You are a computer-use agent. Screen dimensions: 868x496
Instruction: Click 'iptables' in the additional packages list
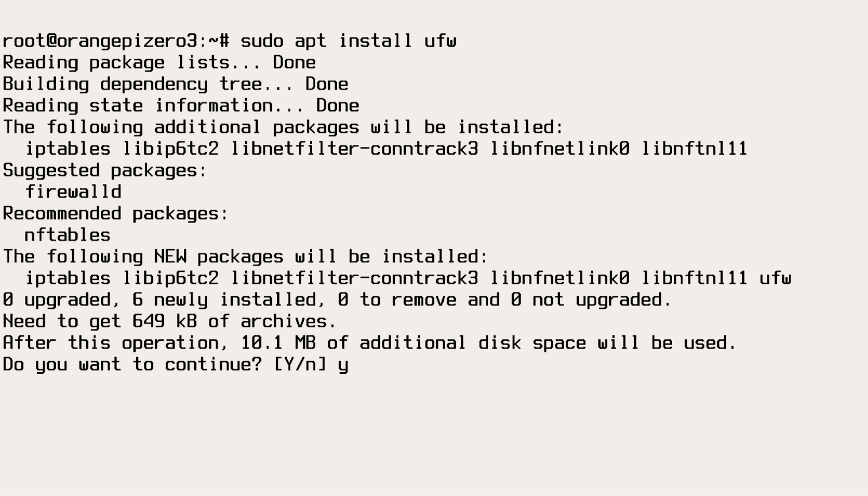(x=68, y=149)
